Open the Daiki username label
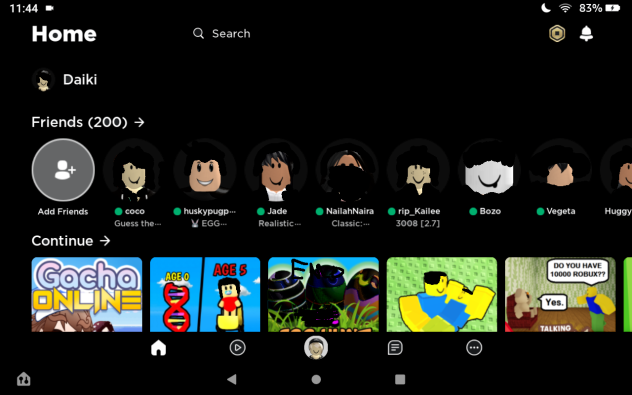632x395 pixels. 80,79
